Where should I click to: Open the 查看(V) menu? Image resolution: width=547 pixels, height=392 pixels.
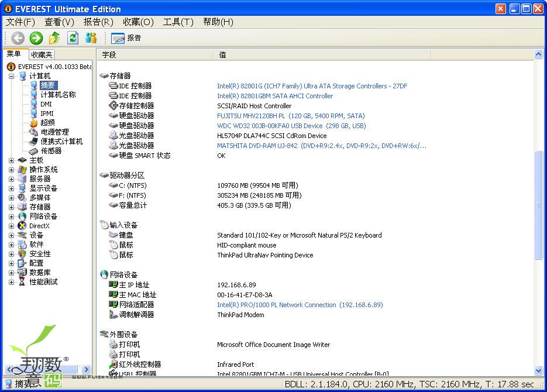pos(59,22)
